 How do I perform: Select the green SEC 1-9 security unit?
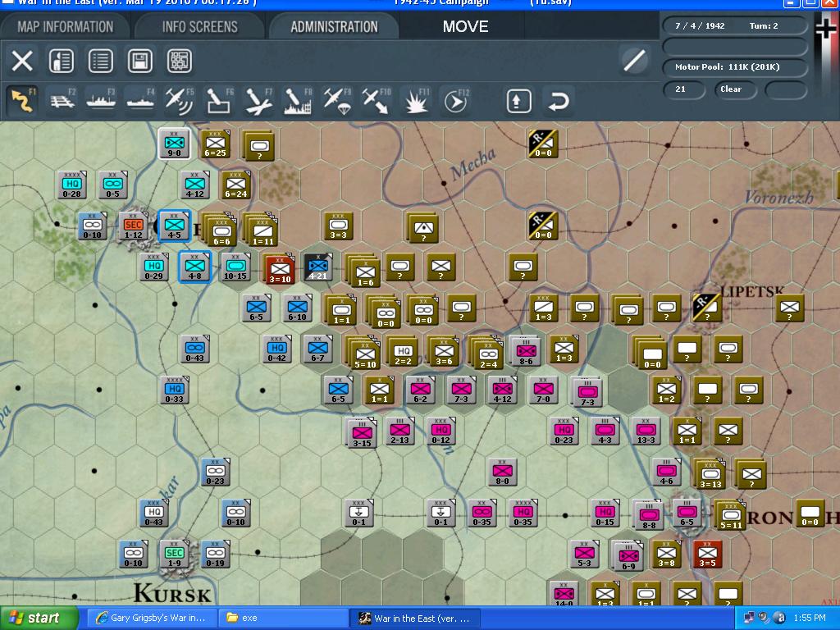174,554
